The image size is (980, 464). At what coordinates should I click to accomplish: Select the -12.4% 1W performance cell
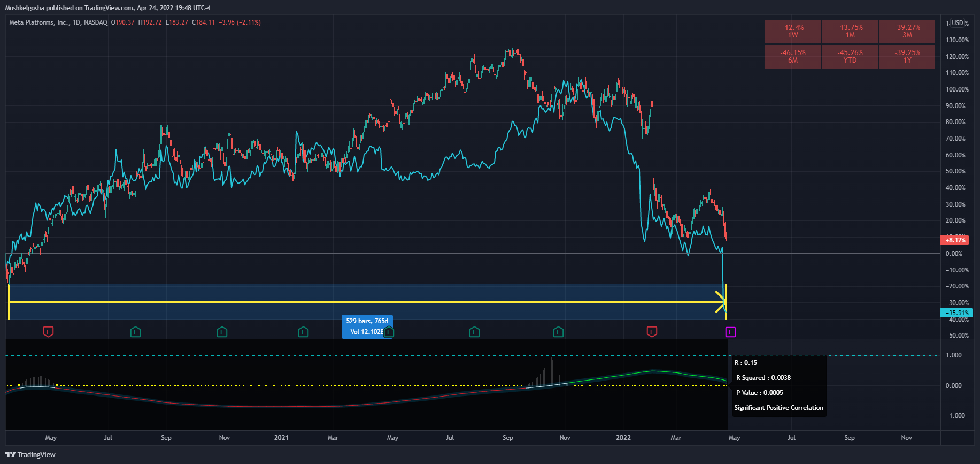click(793, 31)
